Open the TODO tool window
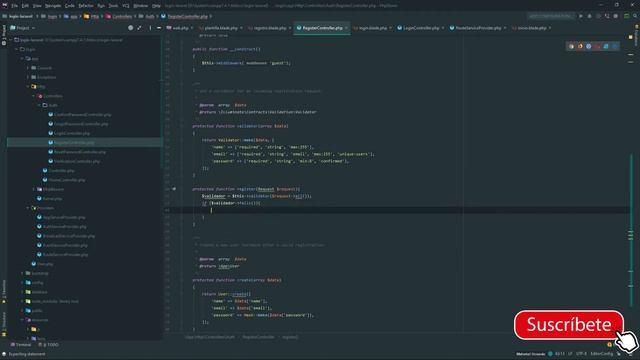The image size is (640, 360). pyautogui.click(x=49, y=345)
